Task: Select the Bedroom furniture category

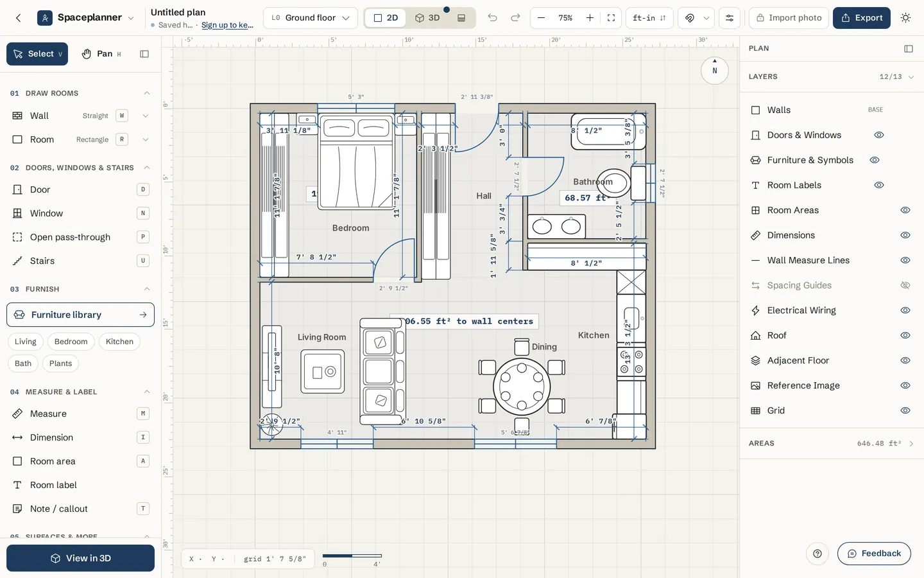Action: tap(71, 342)
